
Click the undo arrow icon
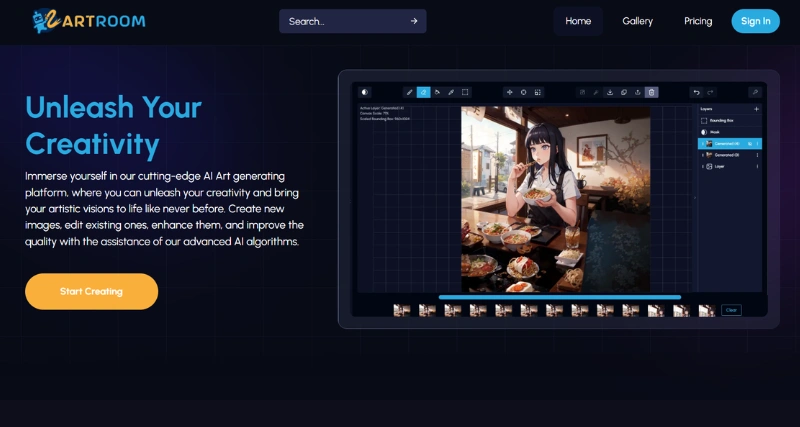(x=697, y=92)
